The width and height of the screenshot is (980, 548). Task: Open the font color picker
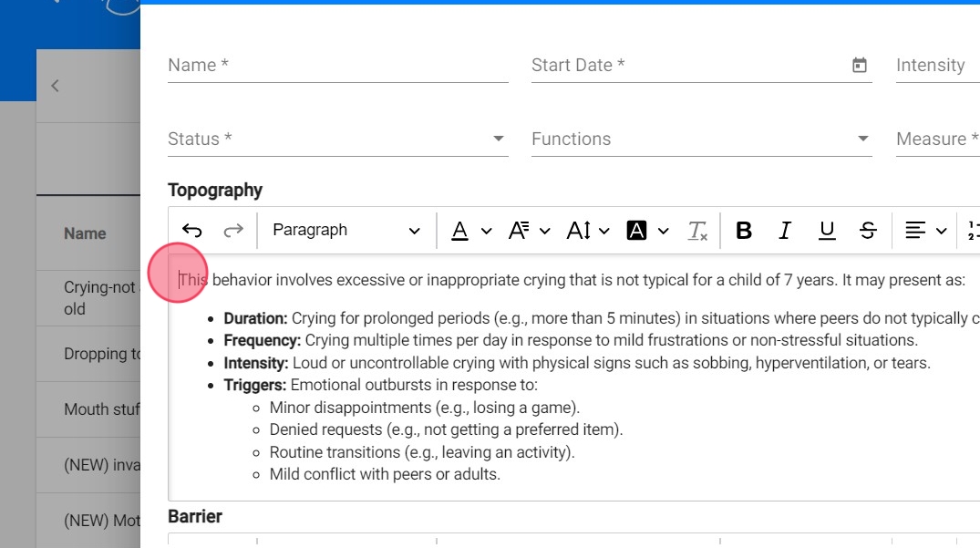[x=471, y=231]
